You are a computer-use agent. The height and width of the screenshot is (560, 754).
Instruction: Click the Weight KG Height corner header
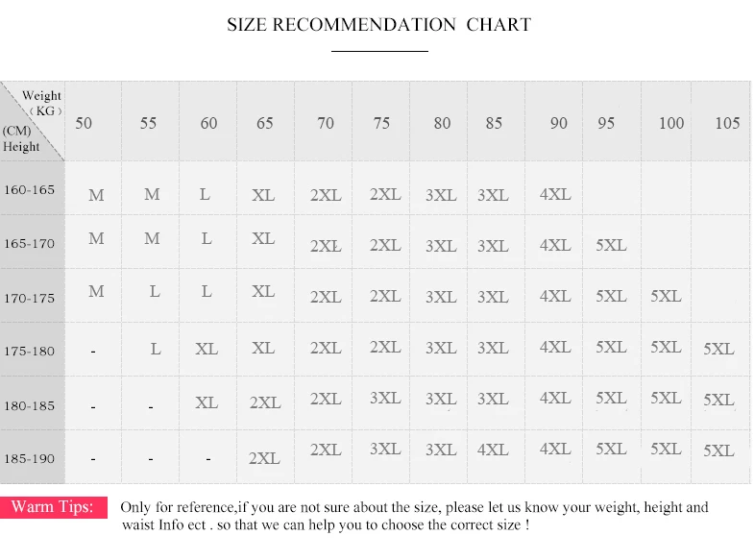click(33, 121)
